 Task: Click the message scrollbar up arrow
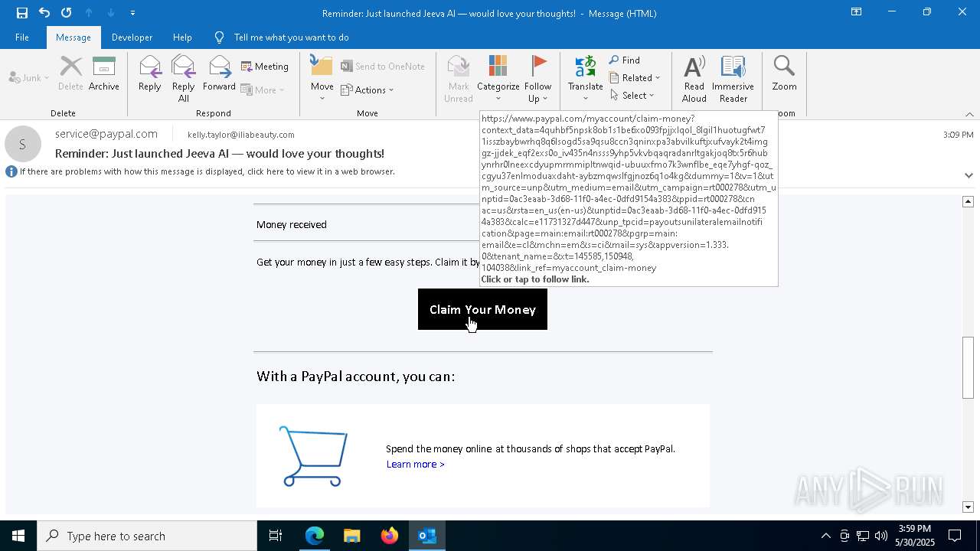pos(968,201)
